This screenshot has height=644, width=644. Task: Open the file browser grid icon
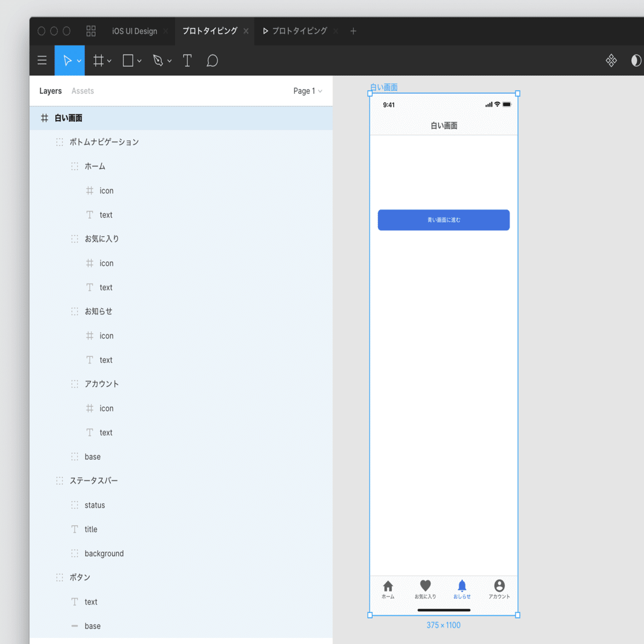[91, 31]
